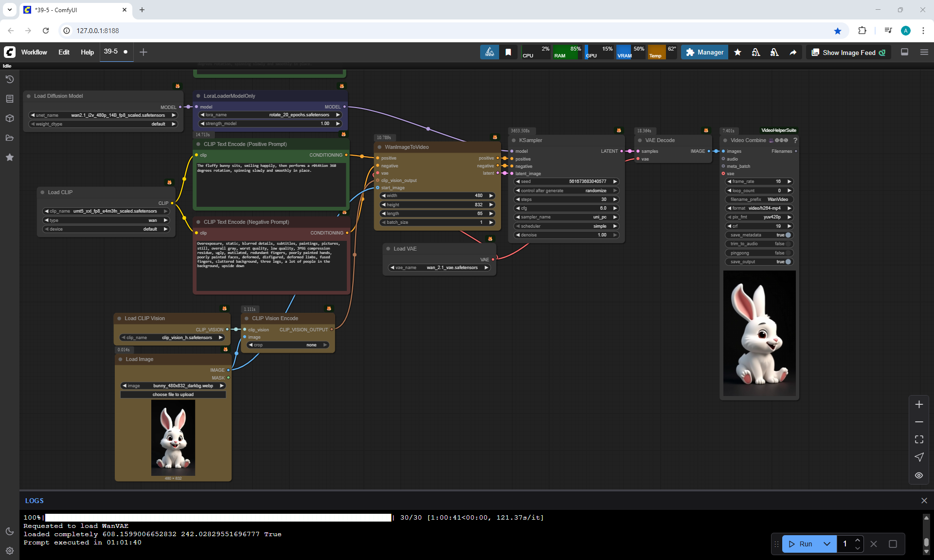Open the model library cube icon
Screen dimensions: 934x560
coord(9,118)
